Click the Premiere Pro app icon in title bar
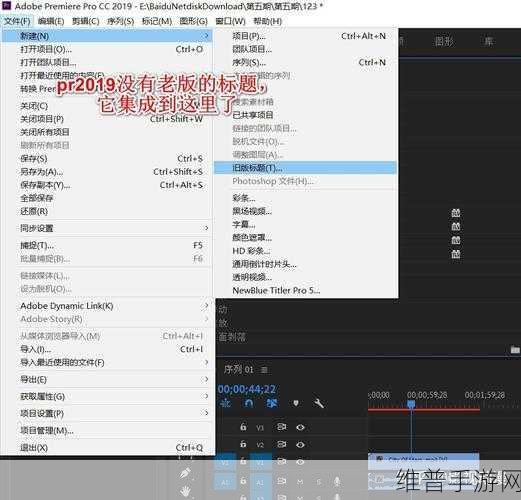The width and height of the screenshot is (521, 500). (7, 6)
